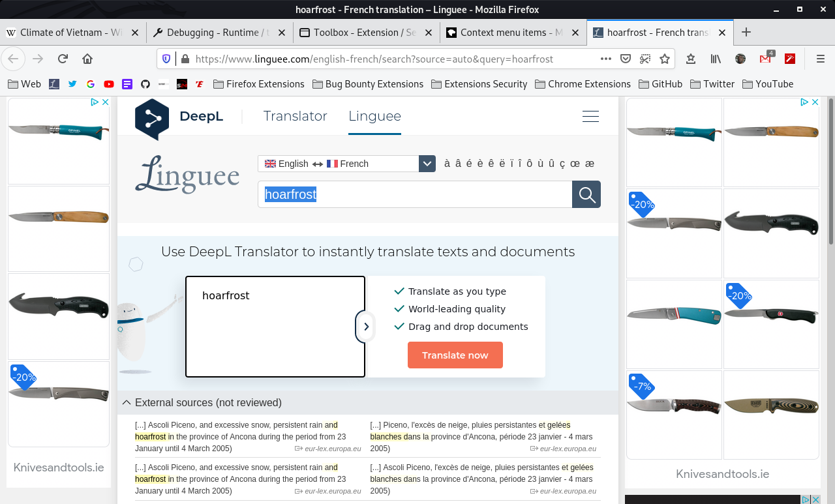Click the page vertical scrollbar
The image size is (835, 504).
830,171
